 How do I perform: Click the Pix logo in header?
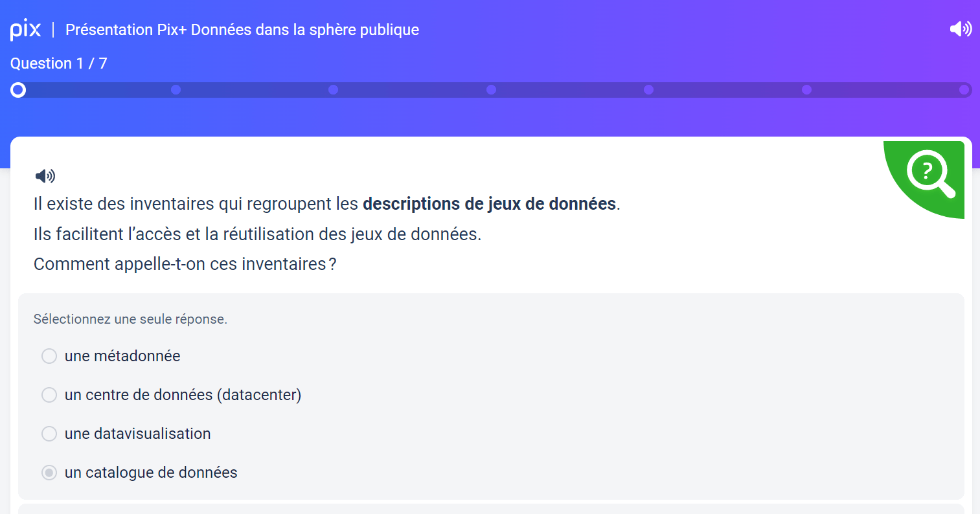click(x=25, y=29)
